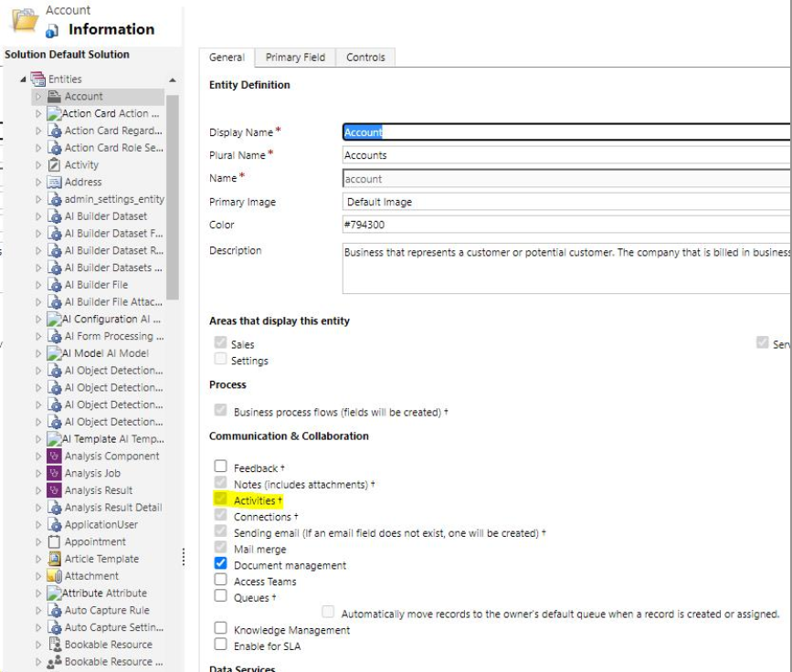
Task: Click the Appointment entity icon
Action: point(54,541)
